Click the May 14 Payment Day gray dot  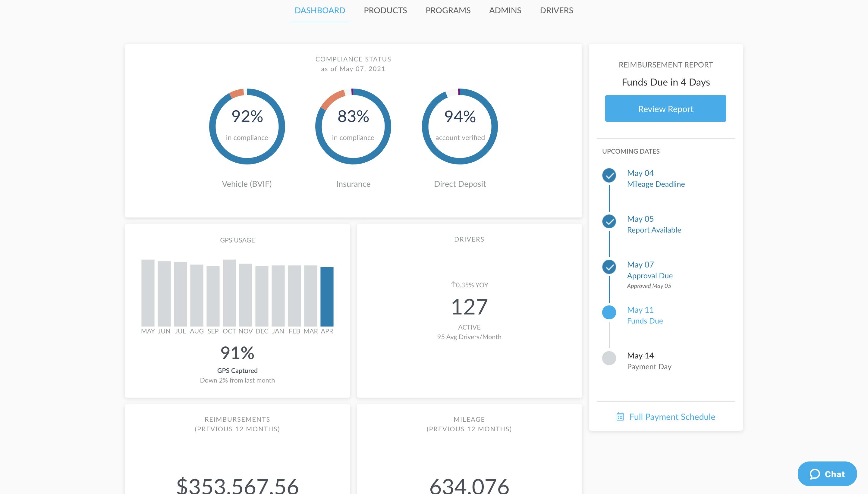[609, 358]
